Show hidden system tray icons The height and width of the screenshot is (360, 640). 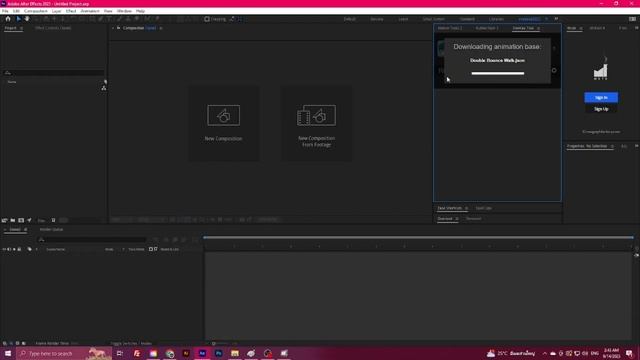(545, 353)
